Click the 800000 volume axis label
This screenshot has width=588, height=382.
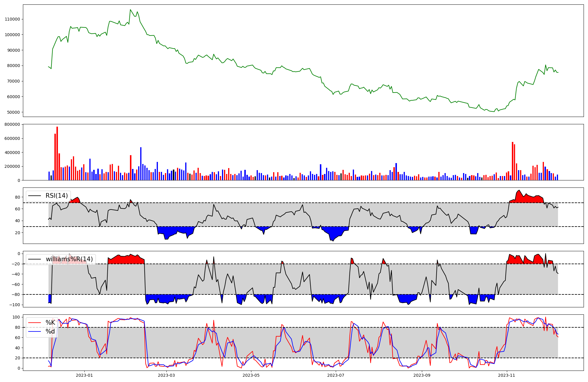[x=12, y=124]
